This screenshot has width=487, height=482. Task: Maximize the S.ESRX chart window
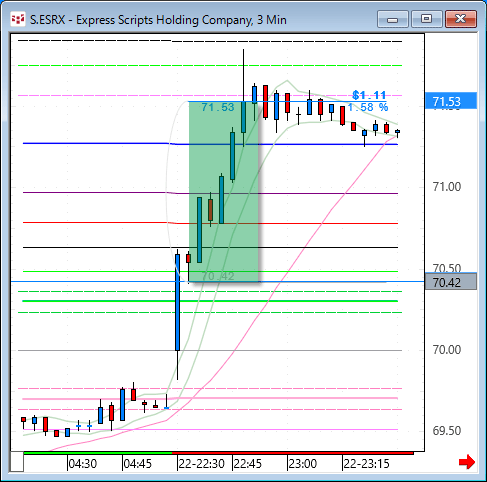coord(427,19)
